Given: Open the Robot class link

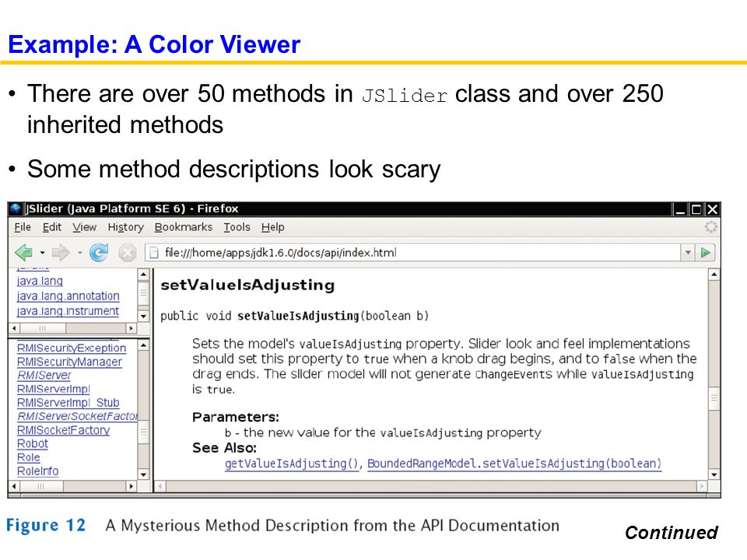Looking at the screenshot, I should click(33, 444).
